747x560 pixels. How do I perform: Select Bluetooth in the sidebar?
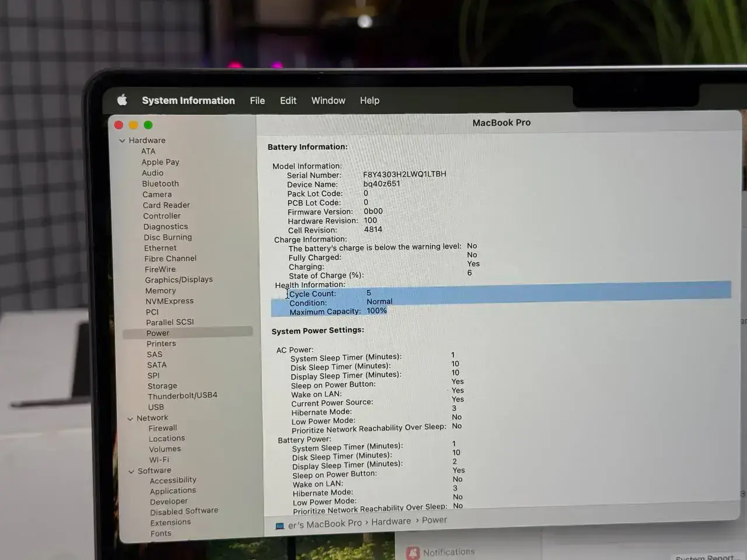point(160,184)
